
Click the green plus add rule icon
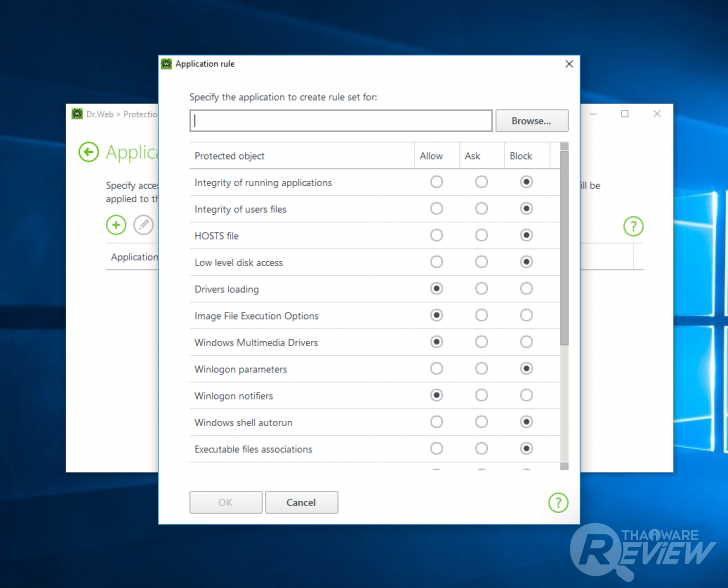point(116,225)
